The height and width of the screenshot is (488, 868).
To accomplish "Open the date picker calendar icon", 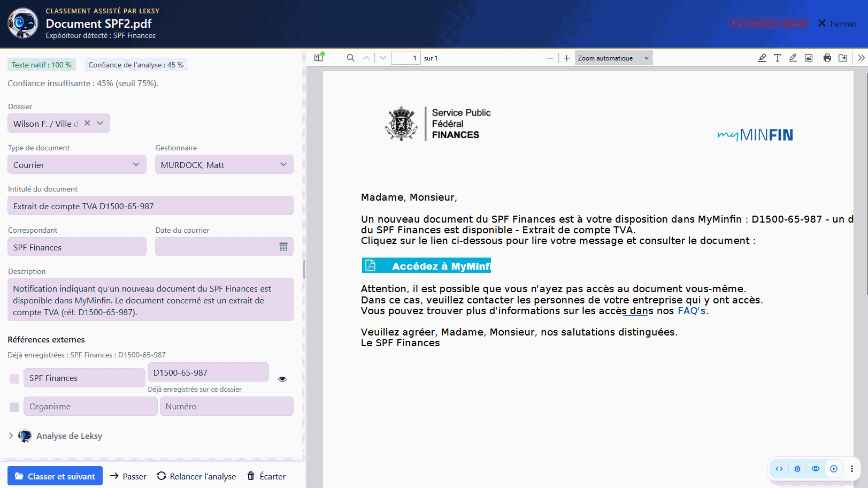I will (x=283, y=247).
